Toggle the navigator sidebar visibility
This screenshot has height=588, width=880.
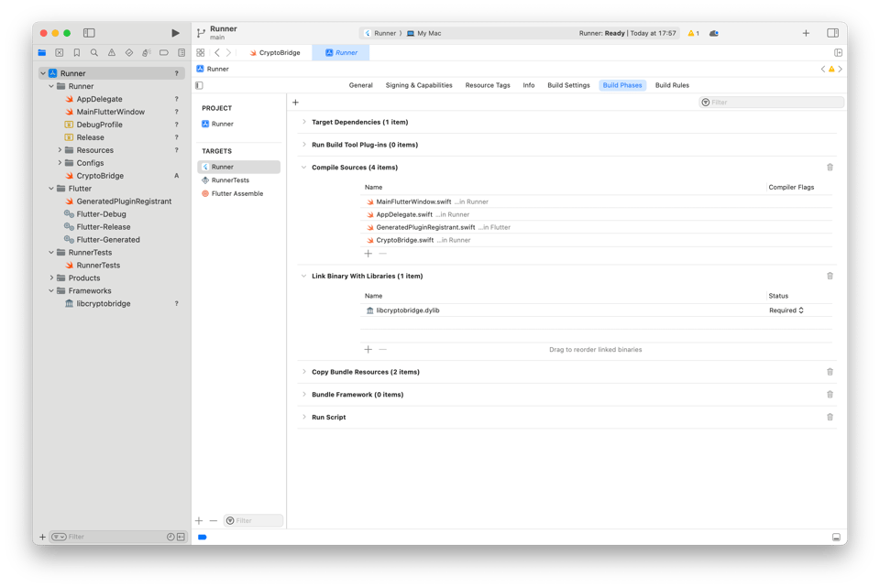[x=89, y=33]
